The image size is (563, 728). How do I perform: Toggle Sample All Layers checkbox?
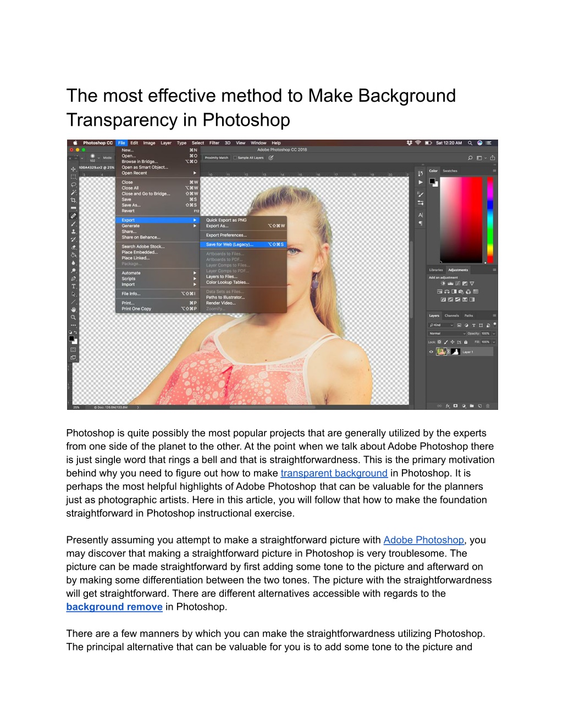tap(235, 158)
